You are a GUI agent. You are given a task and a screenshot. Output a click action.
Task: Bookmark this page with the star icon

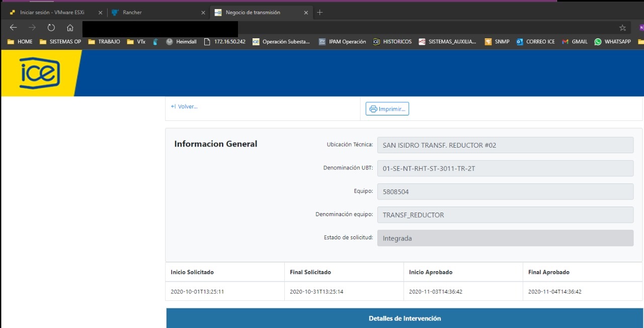tap(622, 28)
